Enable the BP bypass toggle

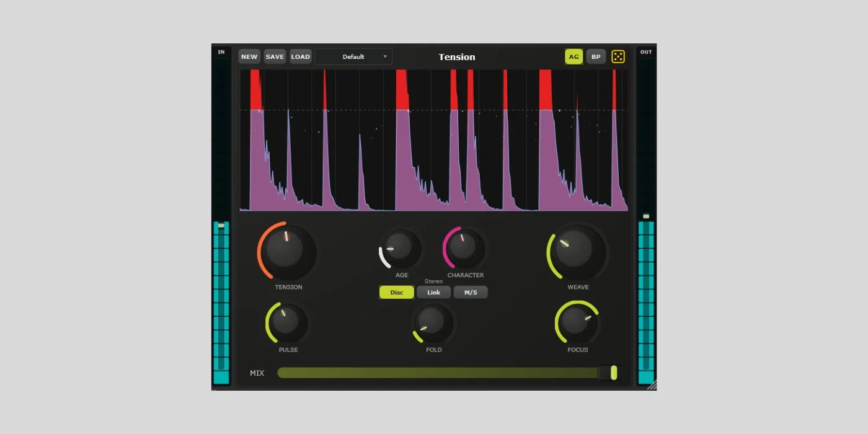pyautogui.click(x=595, y=56)
